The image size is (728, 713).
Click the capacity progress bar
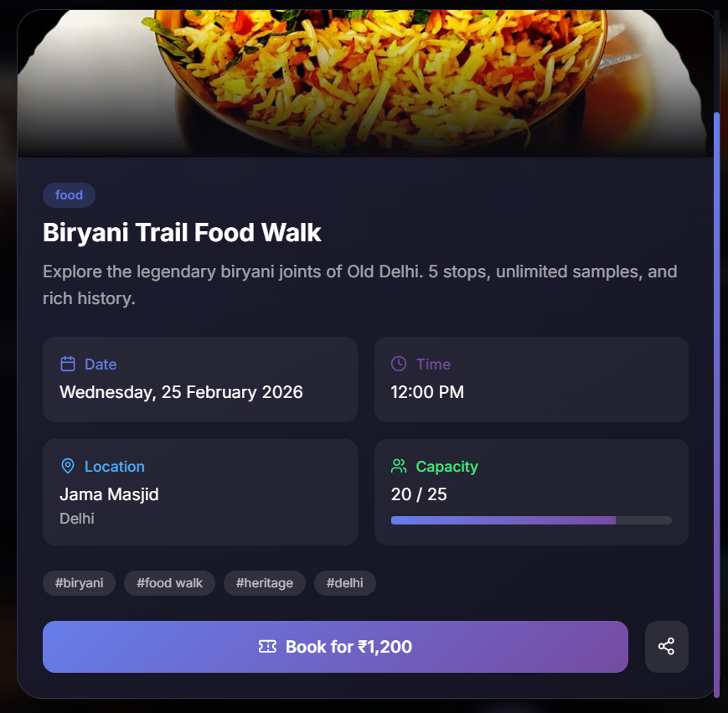[531, 520]
